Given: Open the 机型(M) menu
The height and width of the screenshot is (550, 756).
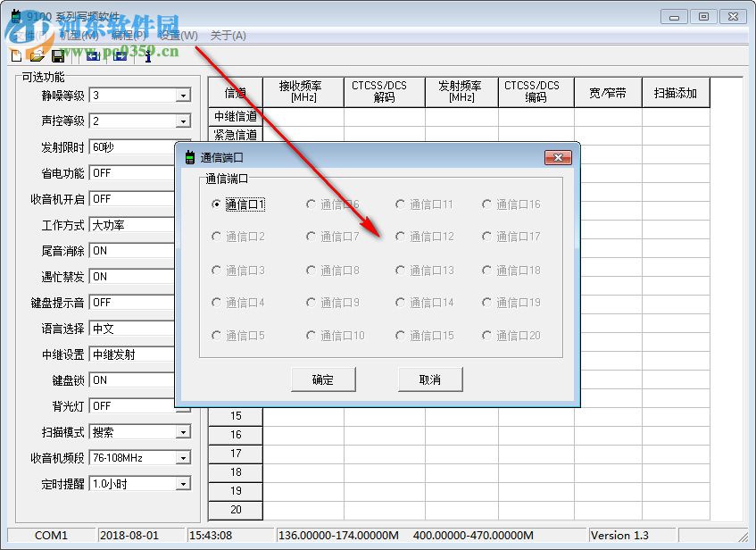Looking at the screenshot, I should click(x=79, y=36).
